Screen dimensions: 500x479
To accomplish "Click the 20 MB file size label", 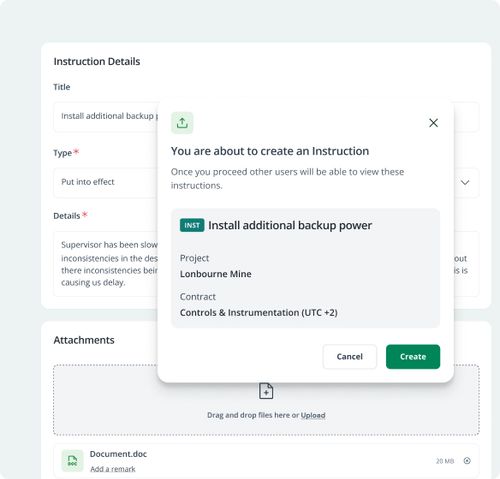I will tap(445, 461).
